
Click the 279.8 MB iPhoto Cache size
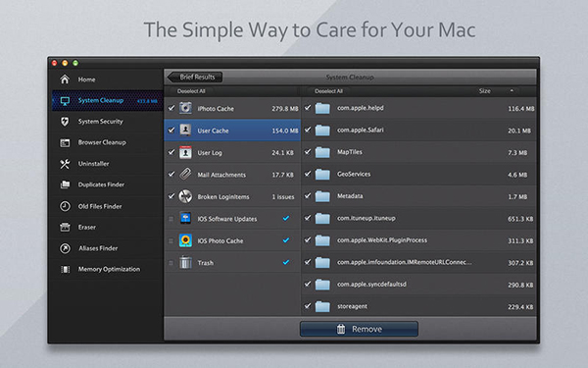tap(285, 109)
